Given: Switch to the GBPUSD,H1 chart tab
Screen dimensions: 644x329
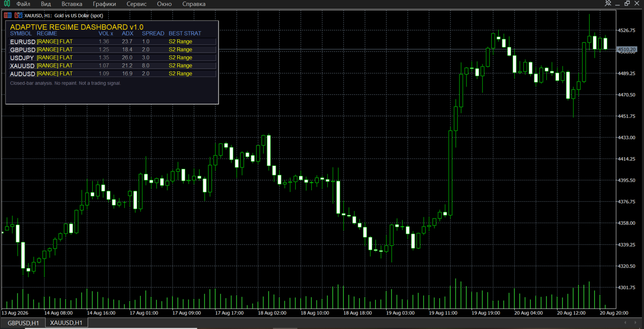Looking at the screenshot, I should (23, 323).
